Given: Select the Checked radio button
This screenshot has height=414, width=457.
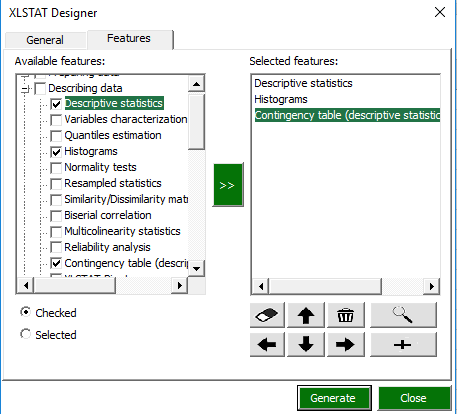Looking at the screenshot, I should click(x=26, y=312).
